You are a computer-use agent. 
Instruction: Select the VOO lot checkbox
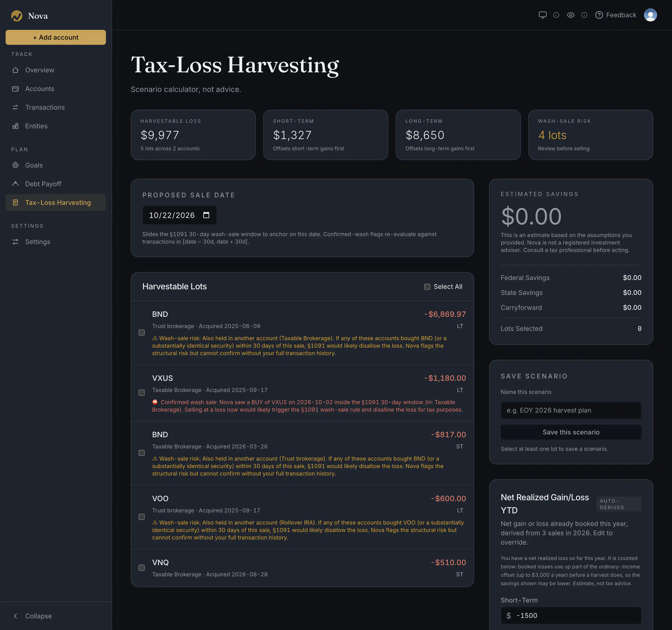[x=142, y=517]
